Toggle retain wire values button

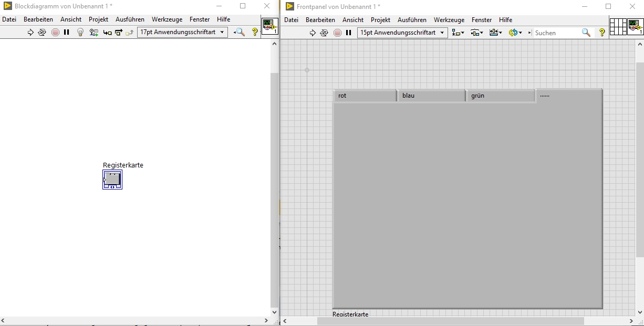tap(94, 32)
